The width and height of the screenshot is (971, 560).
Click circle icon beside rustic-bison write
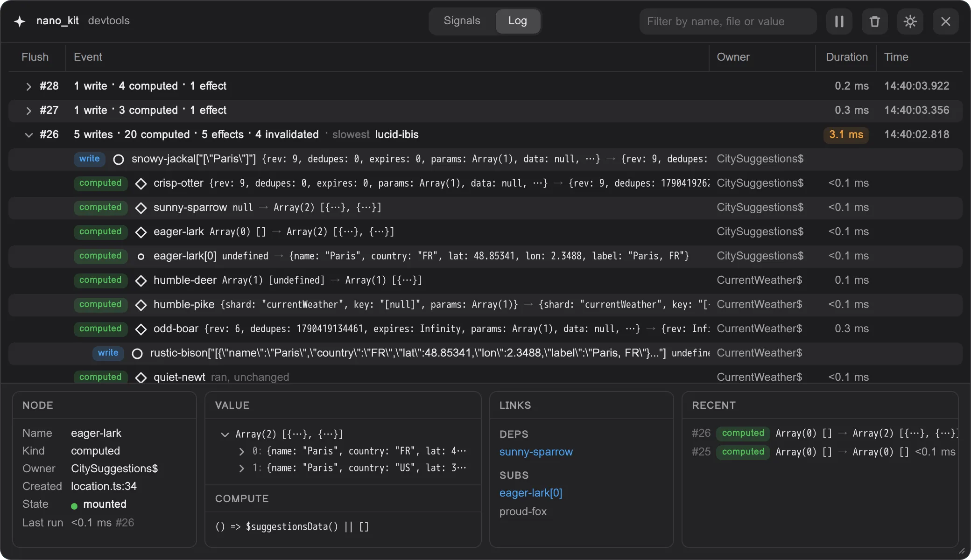[137, 354]
